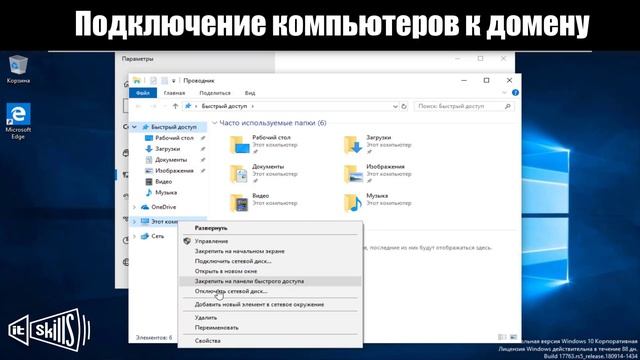Open the Загрузки folder icon in content
640x360 pixels.
(x=353, y=144)
